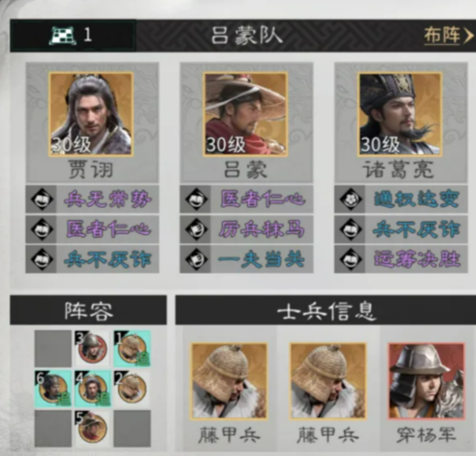Click the 吕蒙队 team title header

pos(247,36)
